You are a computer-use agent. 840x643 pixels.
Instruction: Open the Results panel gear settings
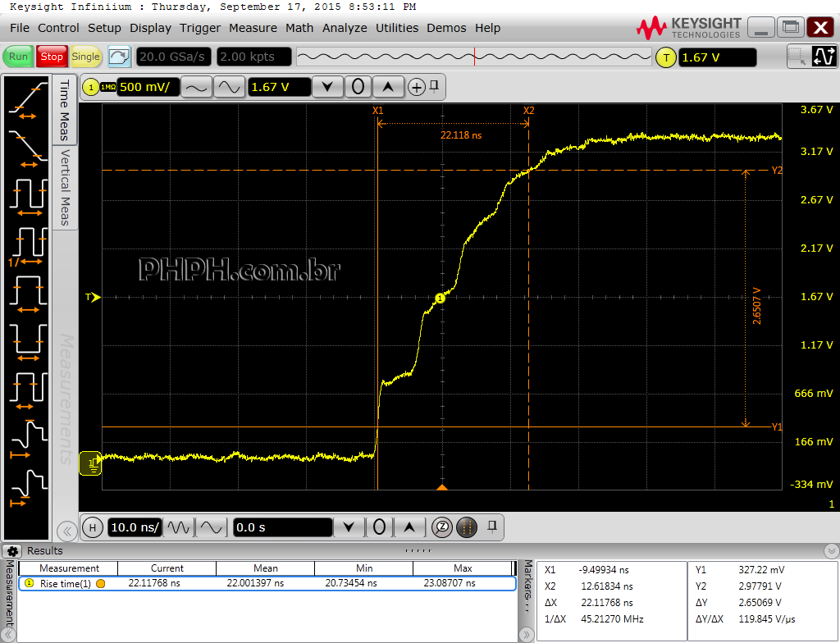point(12,551)
